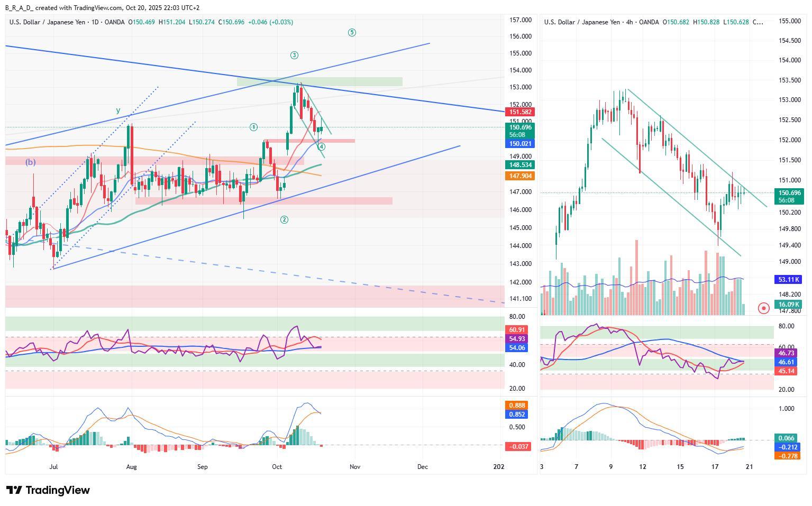Select the circled wave 3 marker
Screen dimensions: 812x506
pyautogui.click(x=295, y=56)
